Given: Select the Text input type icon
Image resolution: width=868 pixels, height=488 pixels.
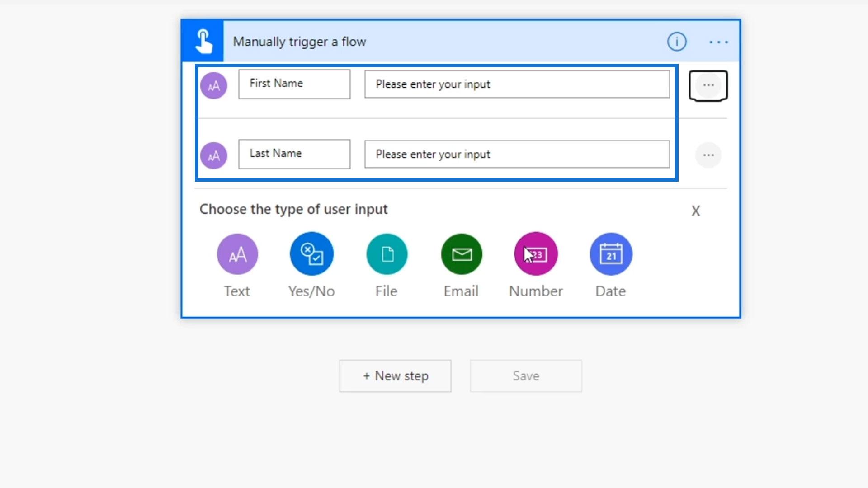Looking at the screenshot, I should (x=237, y=254).
